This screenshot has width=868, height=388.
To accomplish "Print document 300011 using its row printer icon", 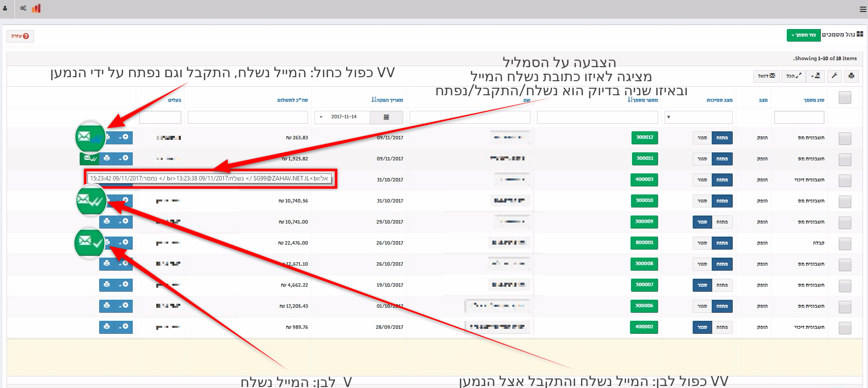I will coord(107,158).
